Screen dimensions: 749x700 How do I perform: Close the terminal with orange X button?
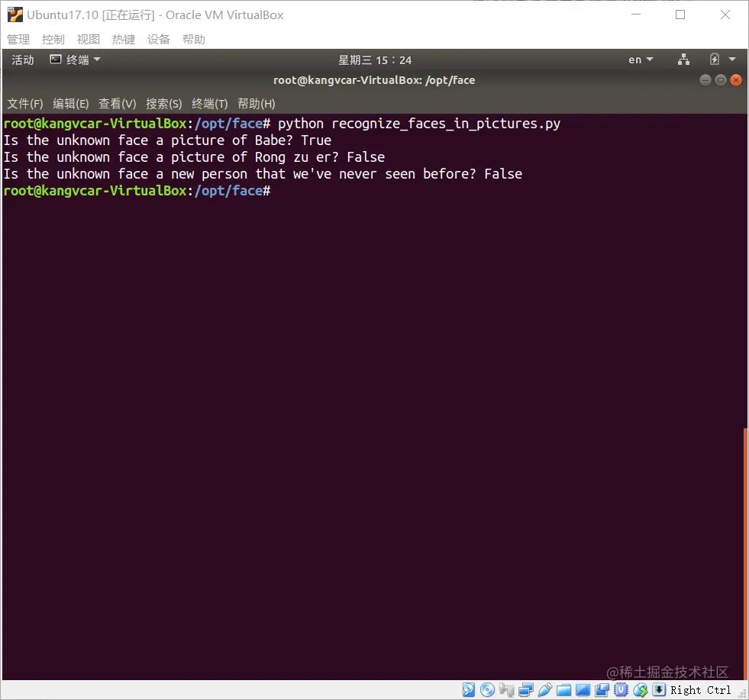(x=736, y=79)
